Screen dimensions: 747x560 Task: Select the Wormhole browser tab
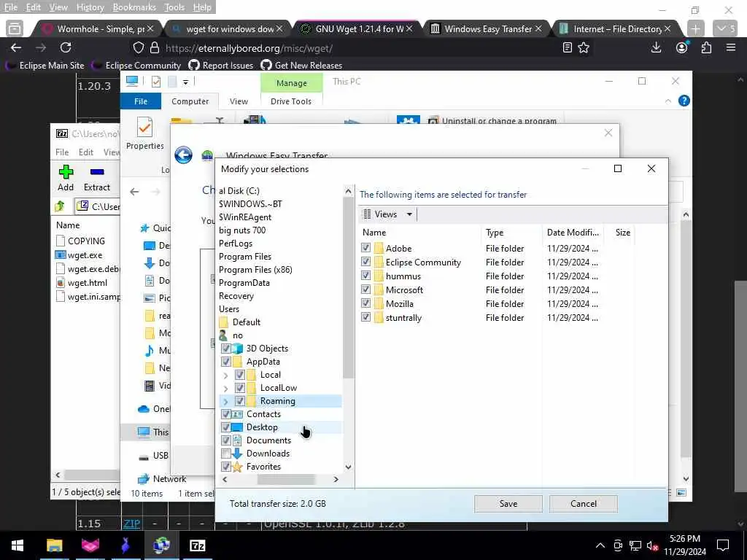[98, 28]
